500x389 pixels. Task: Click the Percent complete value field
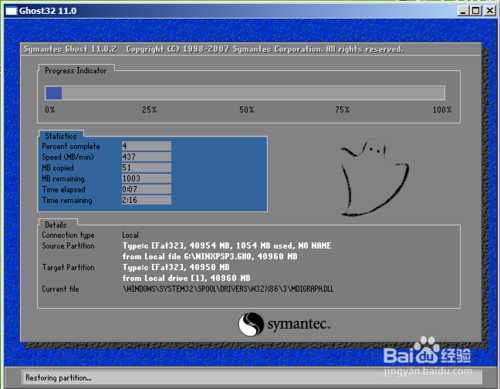pyautogui.click(x=146, y=146)
